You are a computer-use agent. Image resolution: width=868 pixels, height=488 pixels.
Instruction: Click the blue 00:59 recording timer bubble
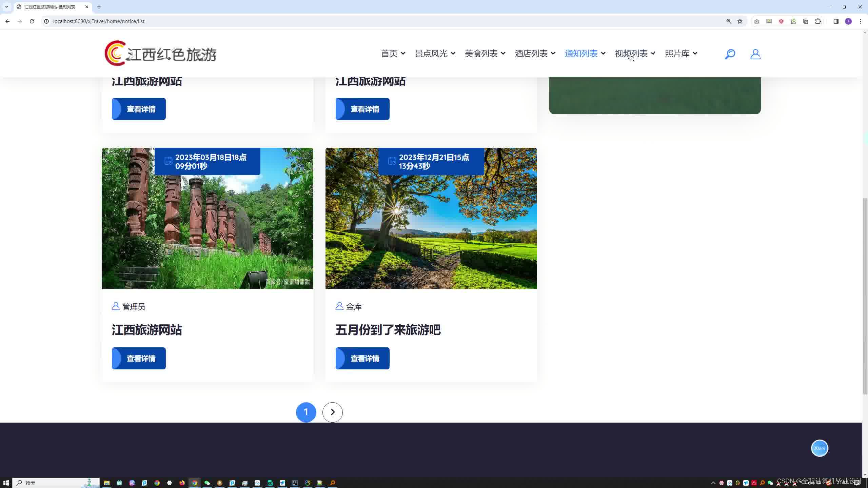819,448
